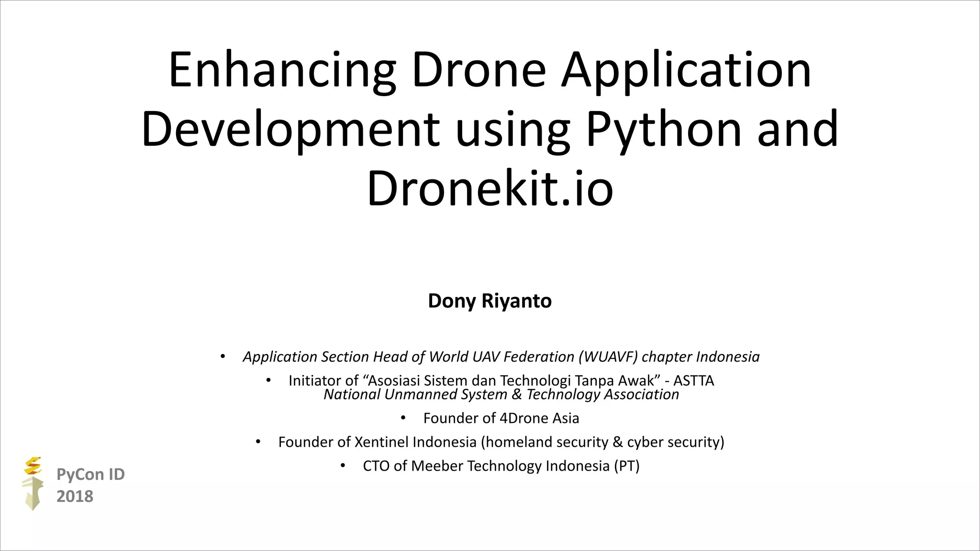Click the slide title text

click(490, 129)
